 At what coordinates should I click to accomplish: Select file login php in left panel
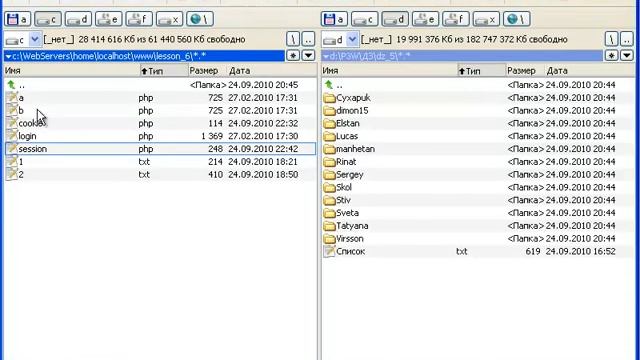click(x=160, y=136)
